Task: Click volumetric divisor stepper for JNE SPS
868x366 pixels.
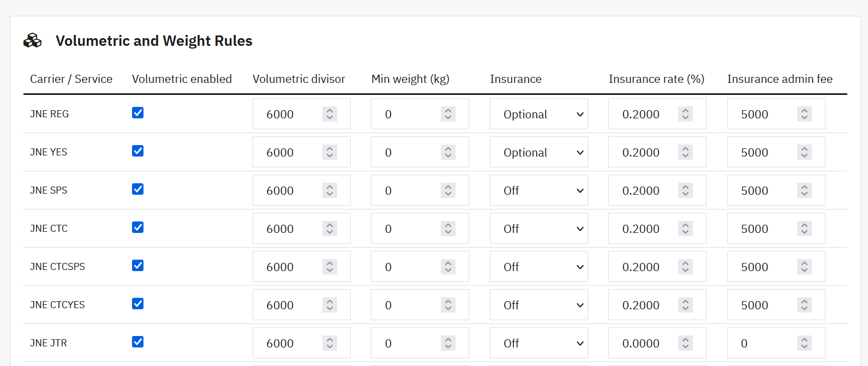Action: click(x=330, y=190)
